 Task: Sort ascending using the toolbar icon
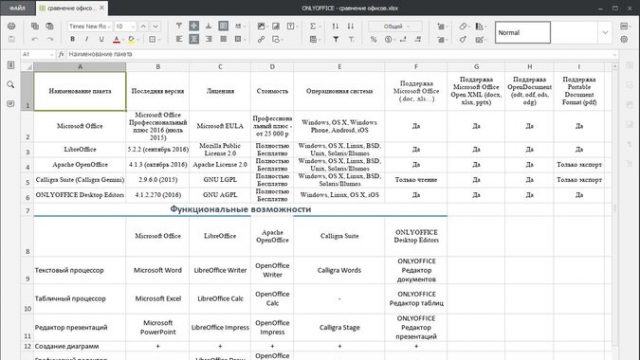pos(336,26)
